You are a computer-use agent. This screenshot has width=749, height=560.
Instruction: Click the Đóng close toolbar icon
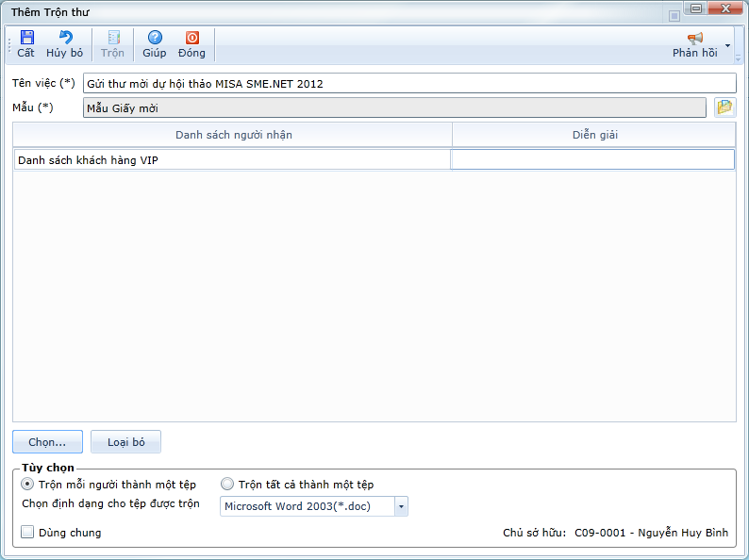(x=191, y=38)
